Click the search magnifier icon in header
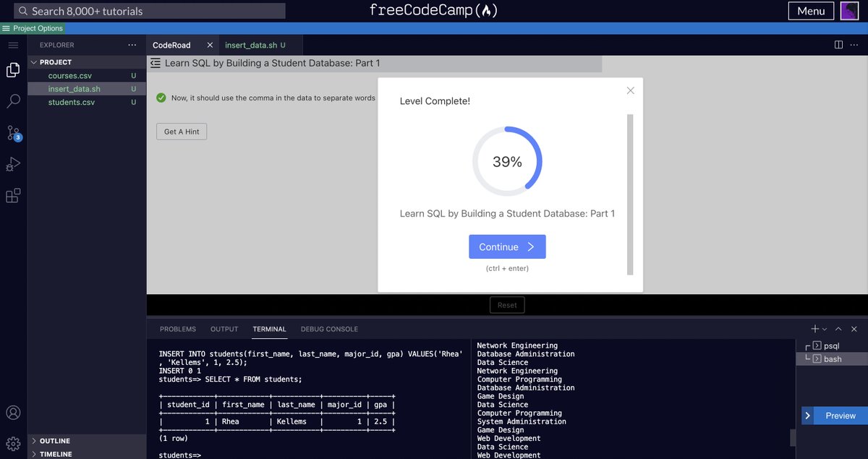Viewport: 868px width, 459px height. click(23, 11)
